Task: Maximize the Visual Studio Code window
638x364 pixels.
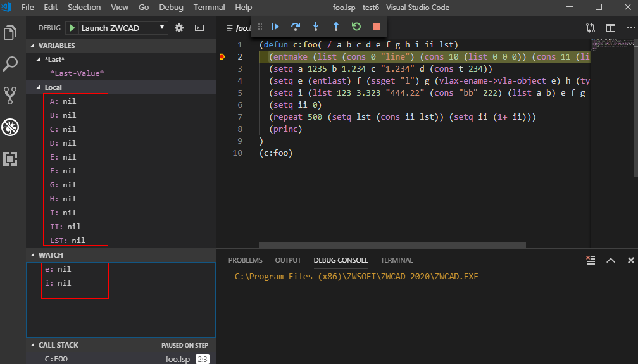Action: click(599, 7)
